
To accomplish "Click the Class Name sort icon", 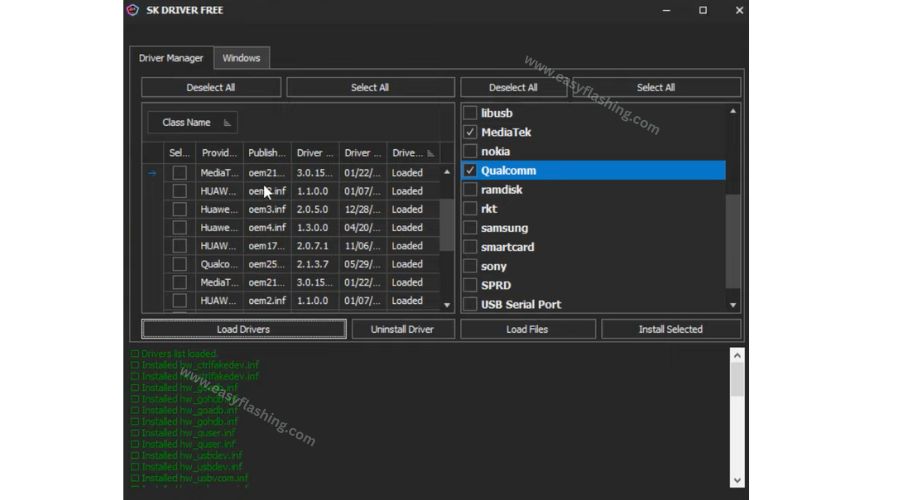I will coord(227,123).
